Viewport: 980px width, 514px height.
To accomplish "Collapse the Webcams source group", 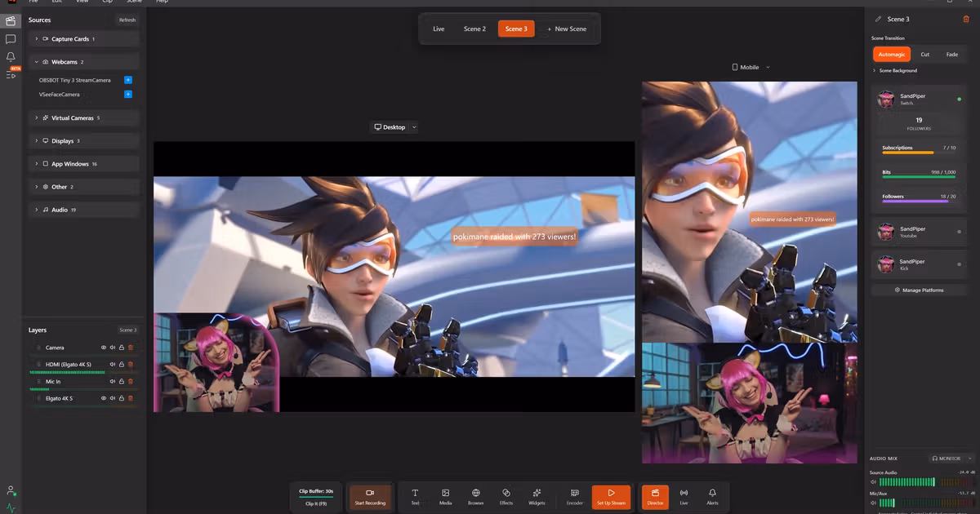I will pyautogui.click(x=83, y=62).
